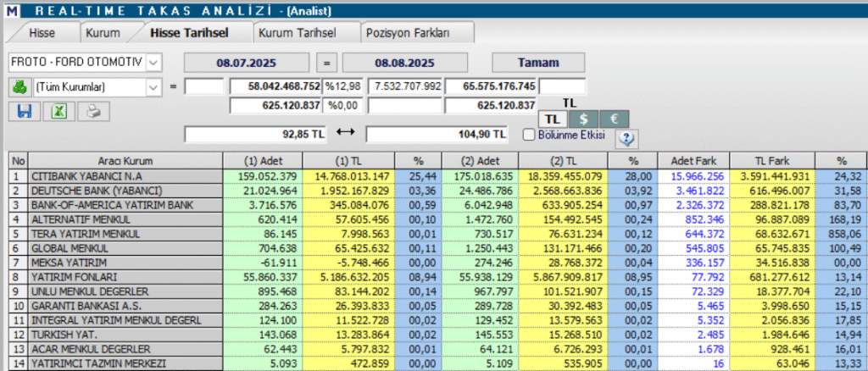Click the total value 58.042.468.752 field

[276, 86]
